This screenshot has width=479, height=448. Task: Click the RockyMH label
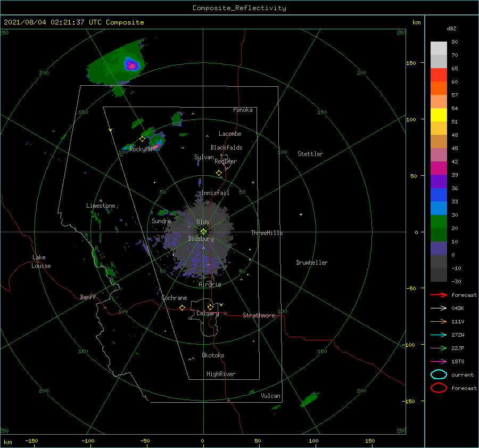click(140, 149)
